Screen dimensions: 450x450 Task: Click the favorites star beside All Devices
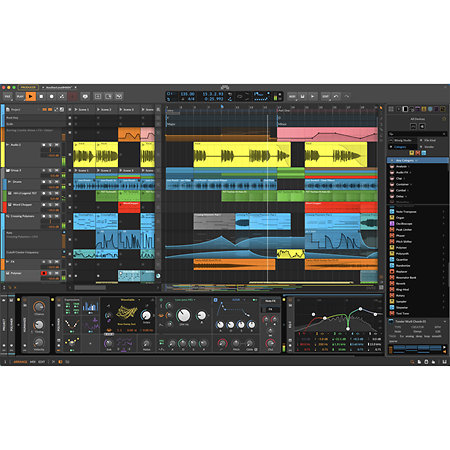(444, 119)
